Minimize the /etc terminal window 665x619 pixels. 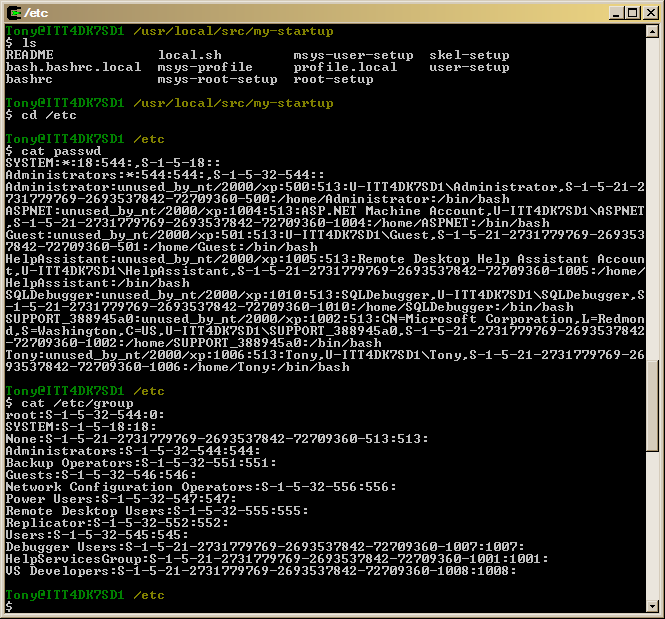[x=616, y=13]
